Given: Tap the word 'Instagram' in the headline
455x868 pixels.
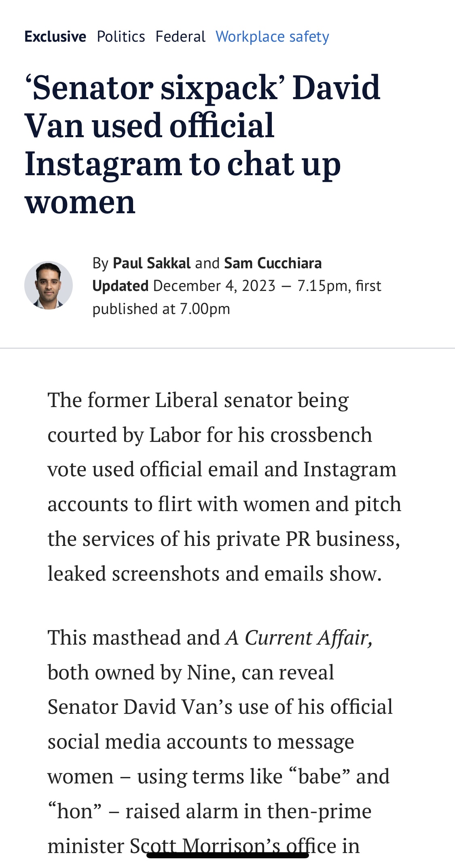Looking at the screenshot, I should 103,164.
